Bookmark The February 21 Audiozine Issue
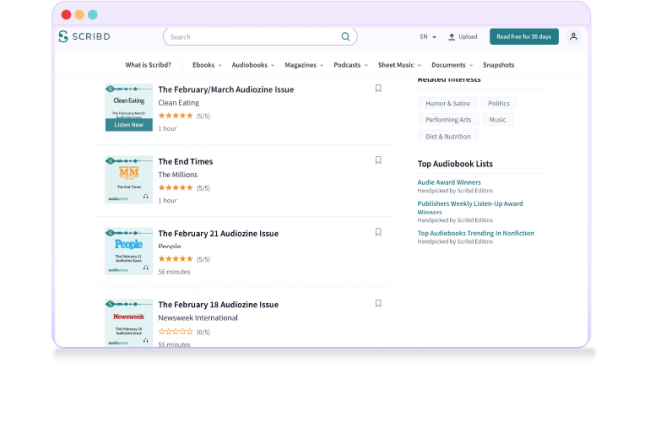This screenshot has width=650, height=433. tap(378, 232)
